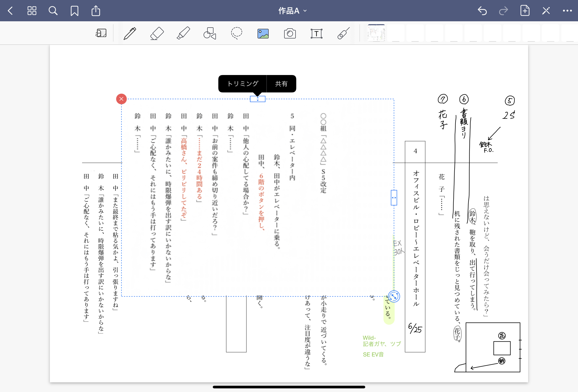Select the Eraser tool
The image size is (578, 392).
point(157,33)
